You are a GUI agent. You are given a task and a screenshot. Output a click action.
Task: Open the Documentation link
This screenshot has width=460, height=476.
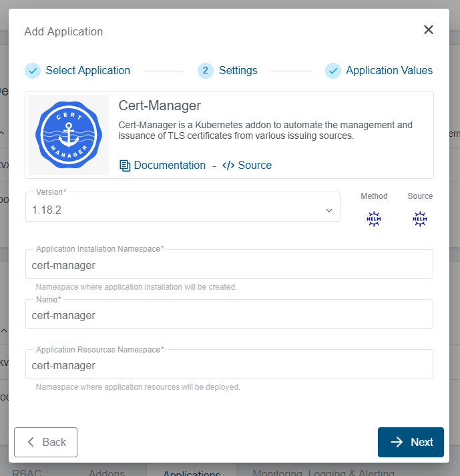point(170,165)
